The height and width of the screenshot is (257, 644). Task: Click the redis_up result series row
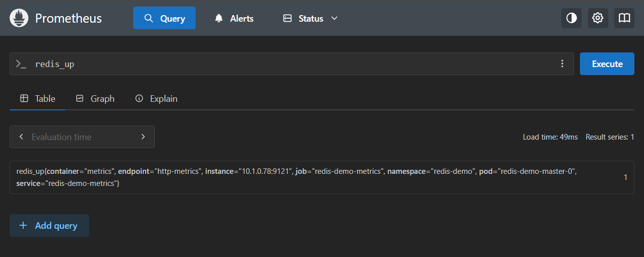tap(322, 177)
